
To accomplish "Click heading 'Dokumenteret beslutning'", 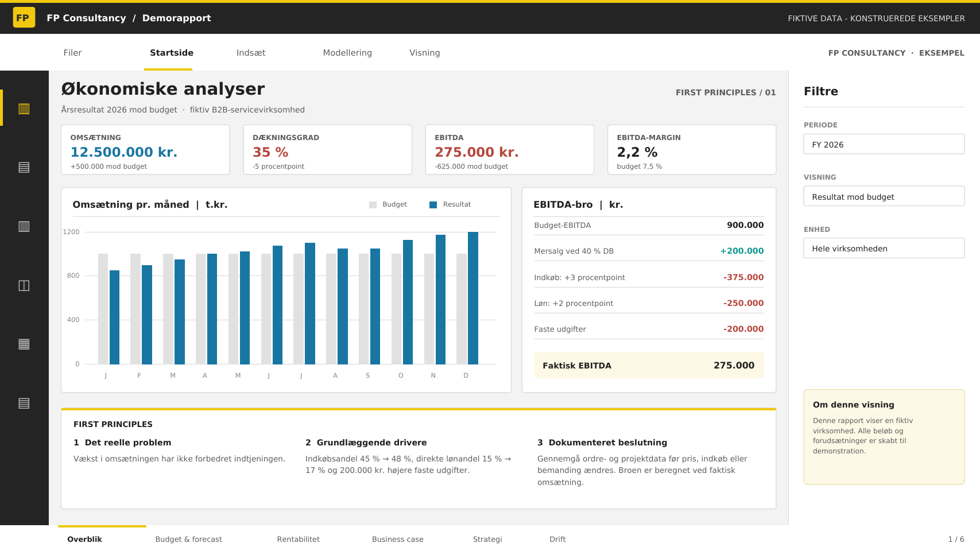I will (608, 443).
